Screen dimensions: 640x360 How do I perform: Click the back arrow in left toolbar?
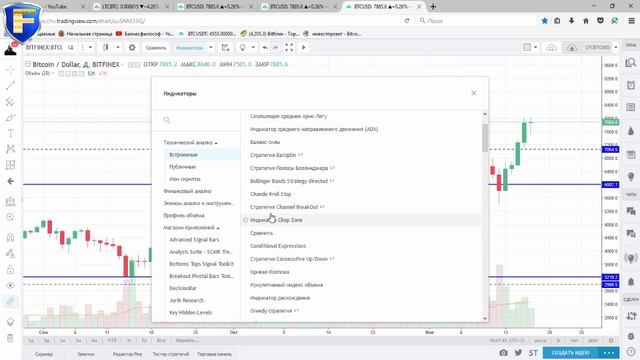click(11, 181)
